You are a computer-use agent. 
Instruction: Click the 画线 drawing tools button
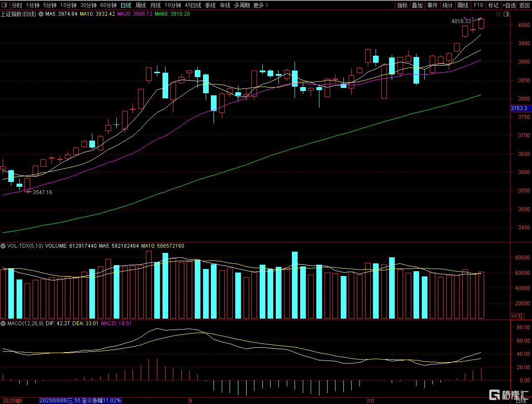(x=463, y=5)
